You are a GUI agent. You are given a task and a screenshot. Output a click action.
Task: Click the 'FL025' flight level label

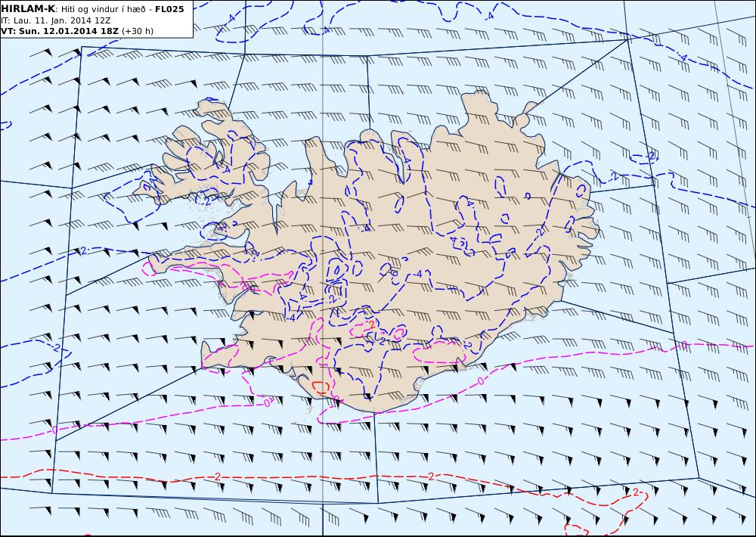coord(169,9)
